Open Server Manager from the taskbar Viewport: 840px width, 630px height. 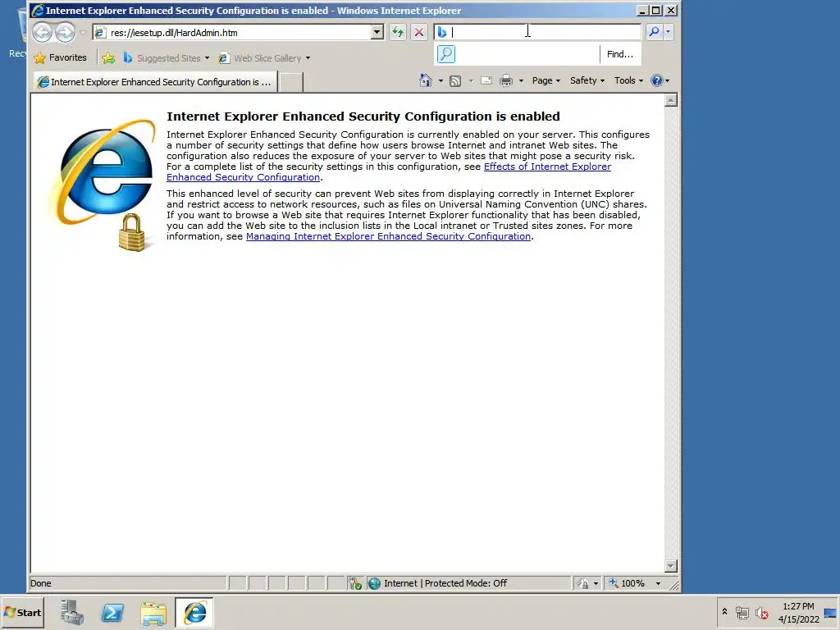(72, 612)
